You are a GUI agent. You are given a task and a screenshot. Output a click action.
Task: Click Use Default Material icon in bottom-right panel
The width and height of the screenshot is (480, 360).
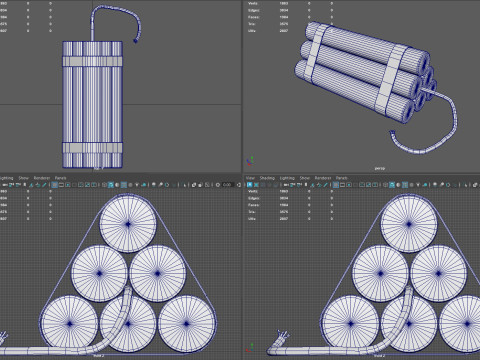pos(398,185)
